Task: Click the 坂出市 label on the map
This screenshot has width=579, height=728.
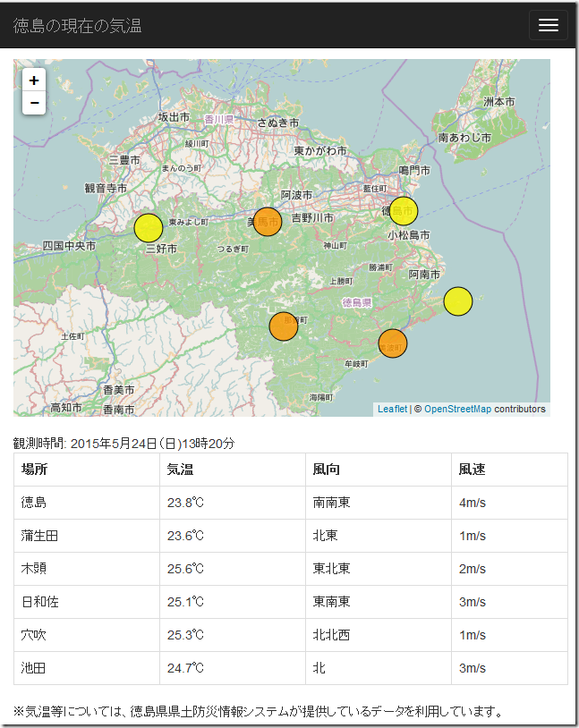Action: pos(174,117)
